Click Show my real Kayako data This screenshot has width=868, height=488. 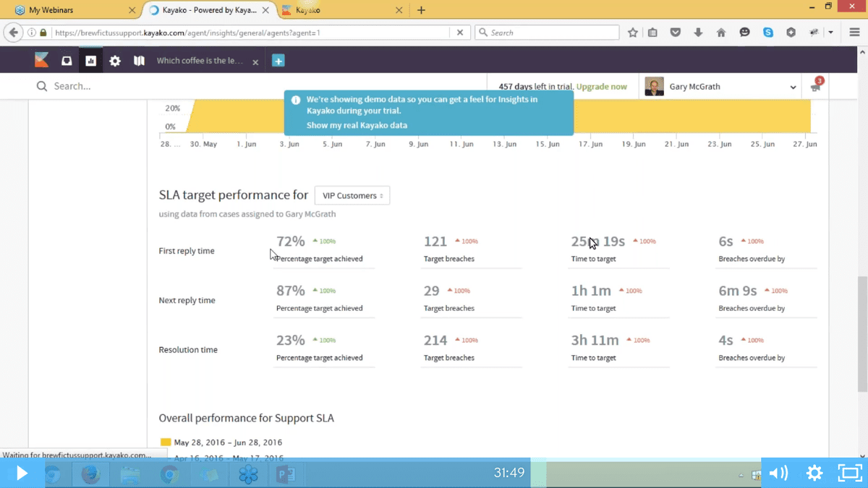coord(357,125)
